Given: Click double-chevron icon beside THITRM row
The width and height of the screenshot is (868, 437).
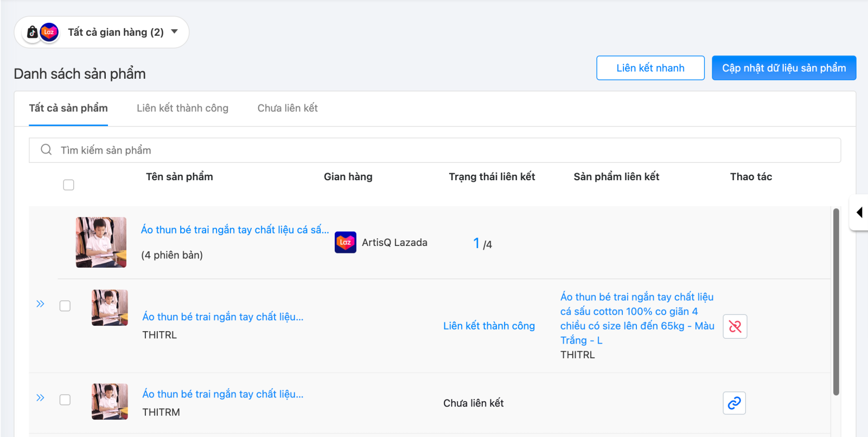Looking at the screenshot, I should pos(40,398).
